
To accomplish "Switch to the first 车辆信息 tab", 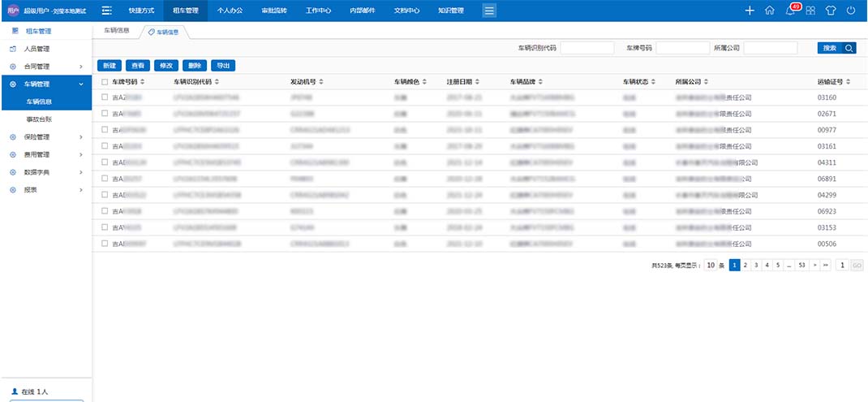I will [117, 32].
